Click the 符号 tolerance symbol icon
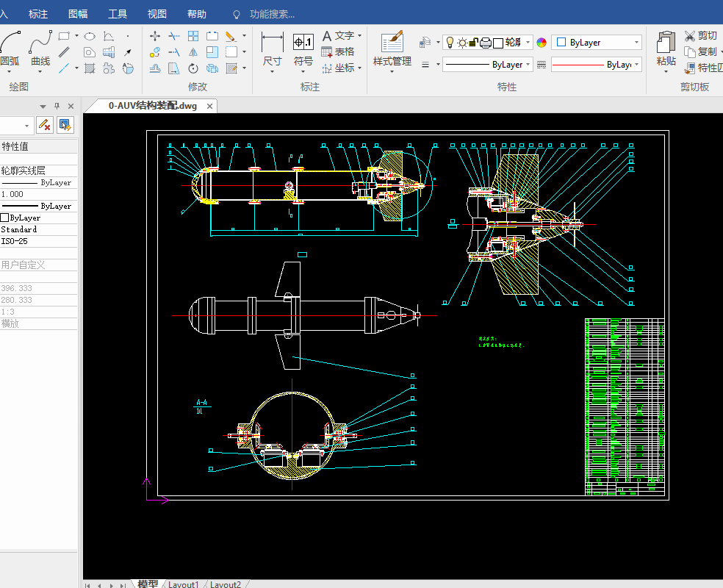 (303, 51)
